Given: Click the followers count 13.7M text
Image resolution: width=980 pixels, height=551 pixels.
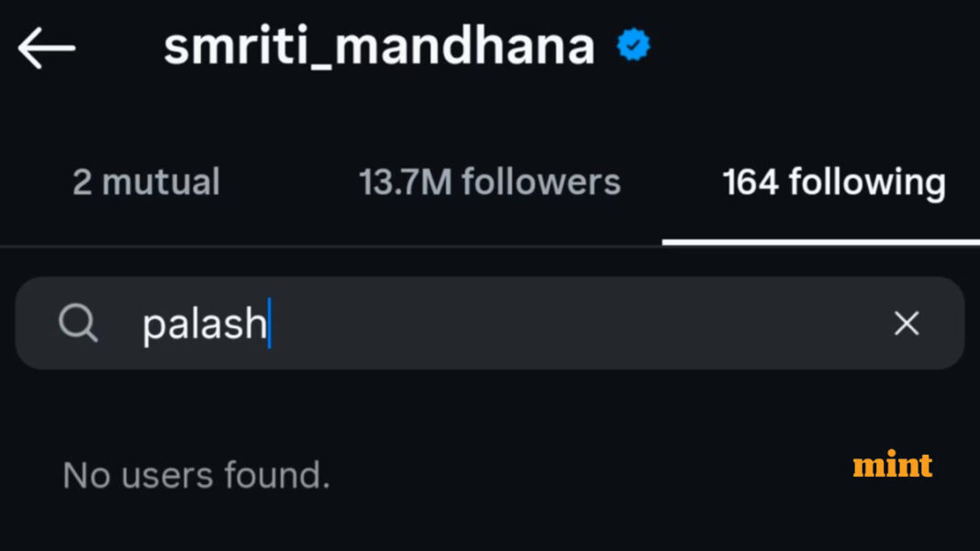Looking at the screenshot, I should [x=489, y=182].
